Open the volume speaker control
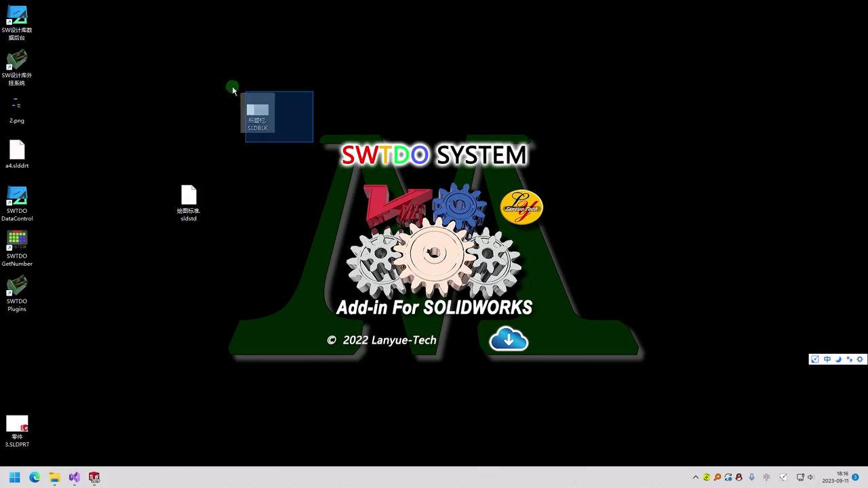The width and height of the screenshot is (868, 488). [x=810, y=477]
